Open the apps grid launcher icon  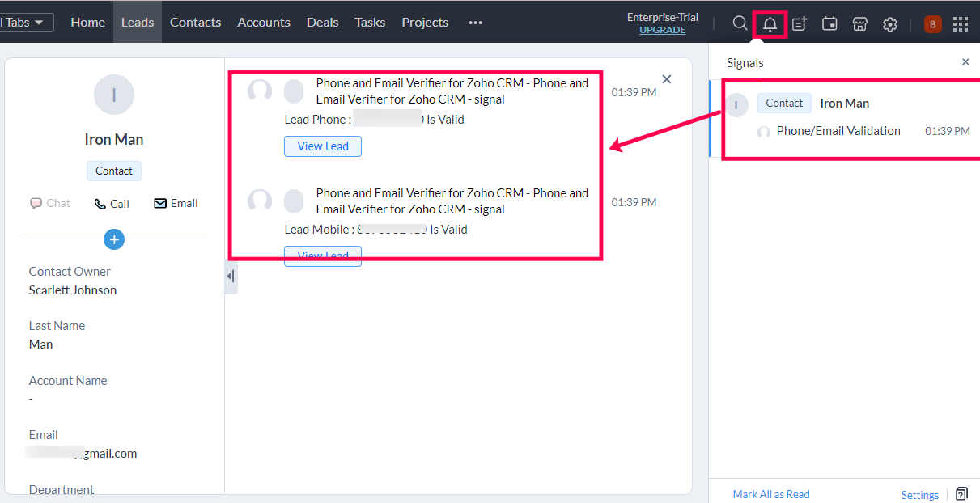point(961,23)
